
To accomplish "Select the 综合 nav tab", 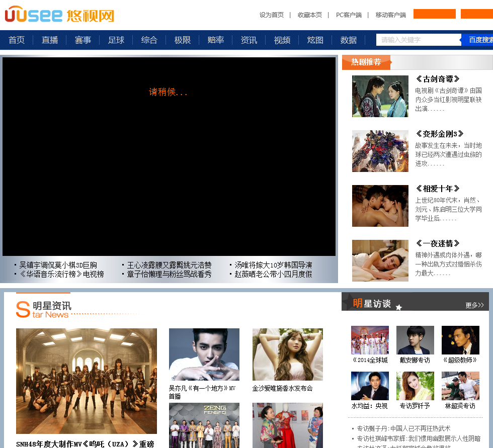I will tap(149, 40).
